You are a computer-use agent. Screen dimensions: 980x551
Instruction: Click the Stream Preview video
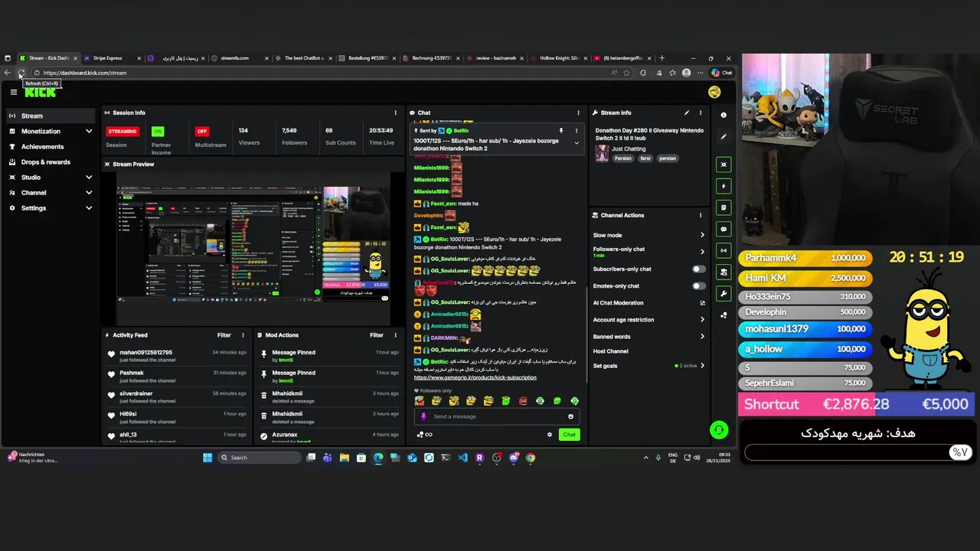click(253, 249)
